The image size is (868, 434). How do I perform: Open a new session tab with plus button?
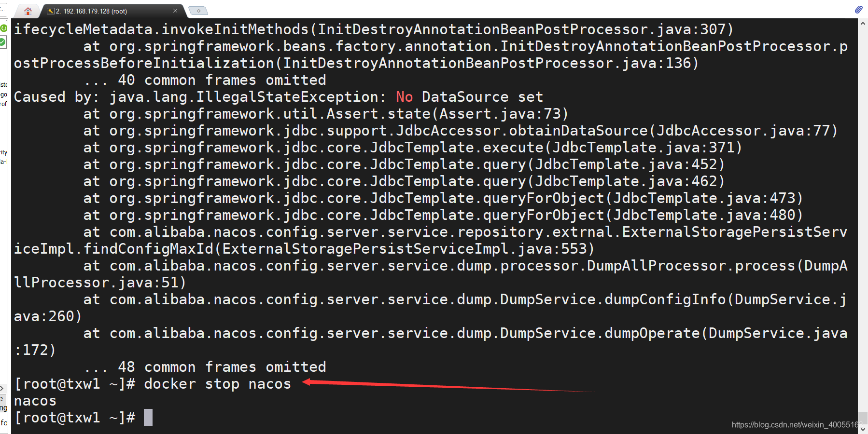[198, 11]
